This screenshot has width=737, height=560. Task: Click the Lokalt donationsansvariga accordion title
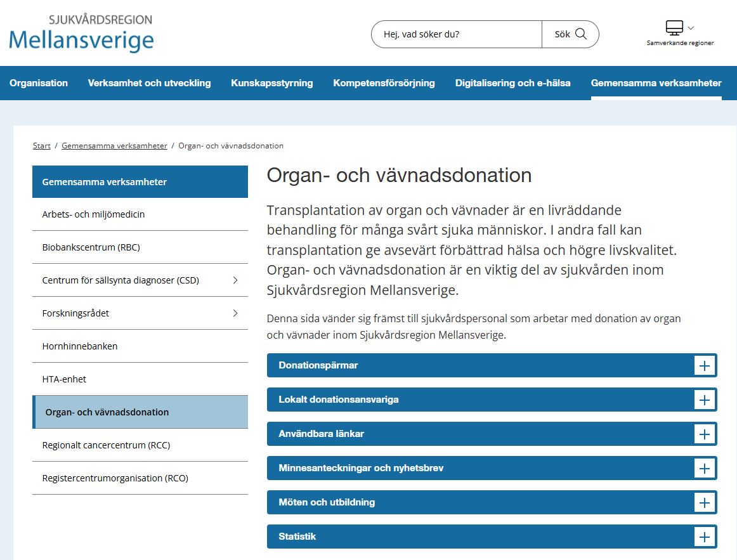click(339, 400)
